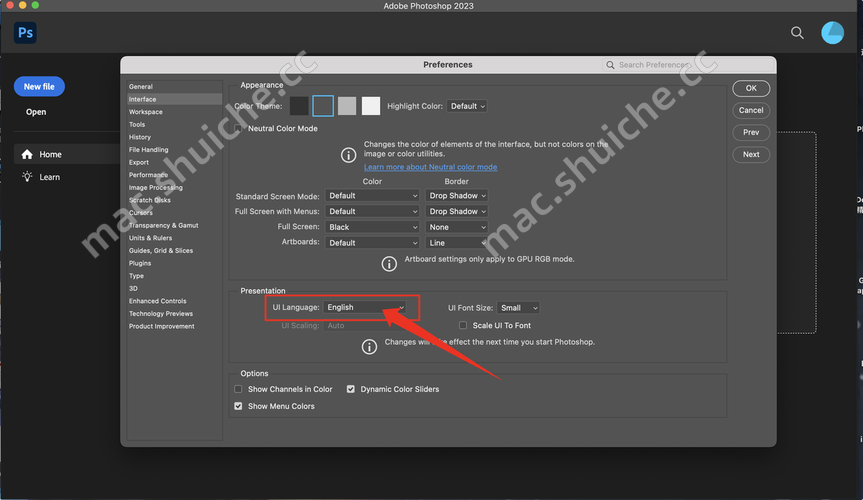863x500 pixels.
Task: Open the user profile avatar
Action: pos(832,33)
